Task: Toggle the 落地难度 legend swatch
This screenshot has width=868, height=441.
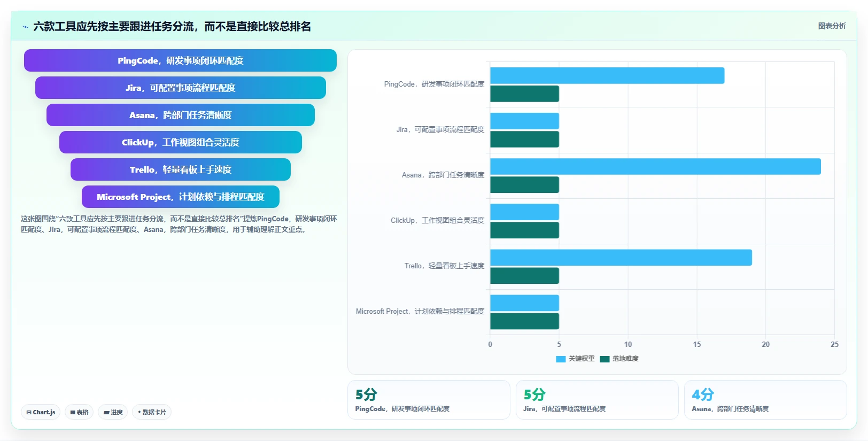Action: click(x=604, y=359)
